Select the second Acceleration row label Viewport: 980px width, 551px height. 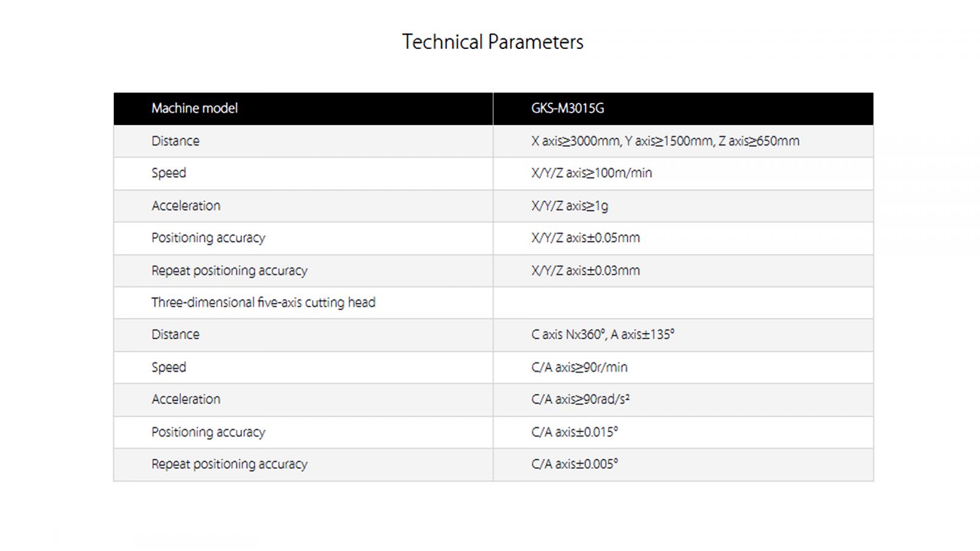coord(186,399)
